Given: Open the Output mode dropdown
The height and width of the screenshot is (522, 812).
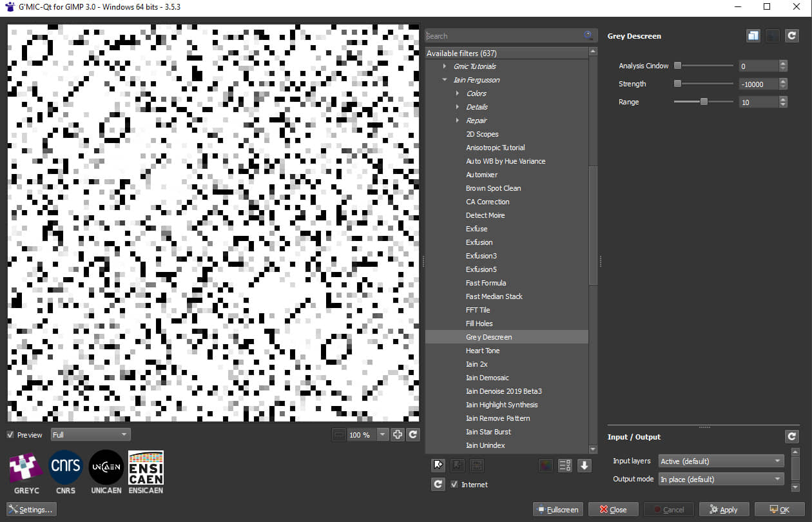Looking at the screenshot, I should [722, 479].
